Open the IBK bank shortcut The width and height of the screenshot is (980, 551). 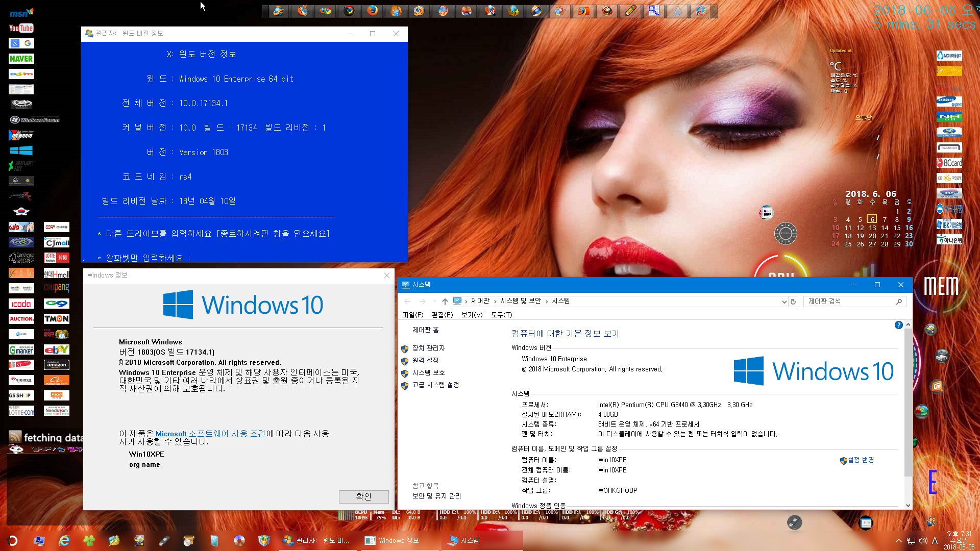click(x=949, y=224)
